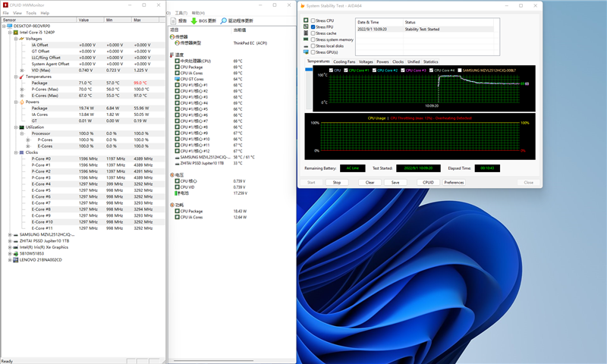Enable the Stress system memory checkbox
This screenshot has height=364, width=607.
click(313, 39)
